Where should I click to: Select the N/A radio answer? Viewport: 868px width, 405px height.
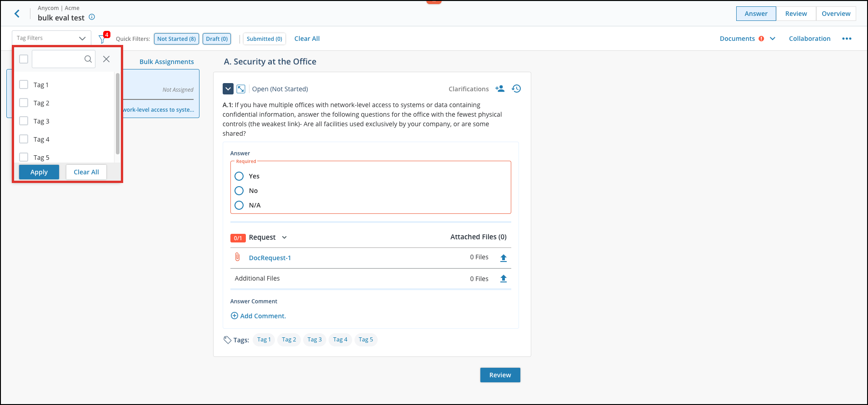tap(239, 205)
